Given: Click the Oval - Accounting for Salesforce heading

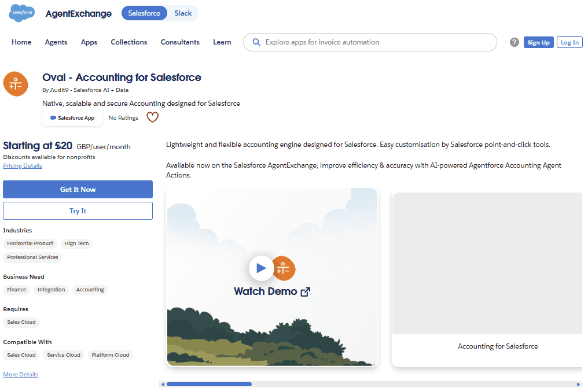Looking at the screenshot, I should pyautogui.click(x=122, y=77).
